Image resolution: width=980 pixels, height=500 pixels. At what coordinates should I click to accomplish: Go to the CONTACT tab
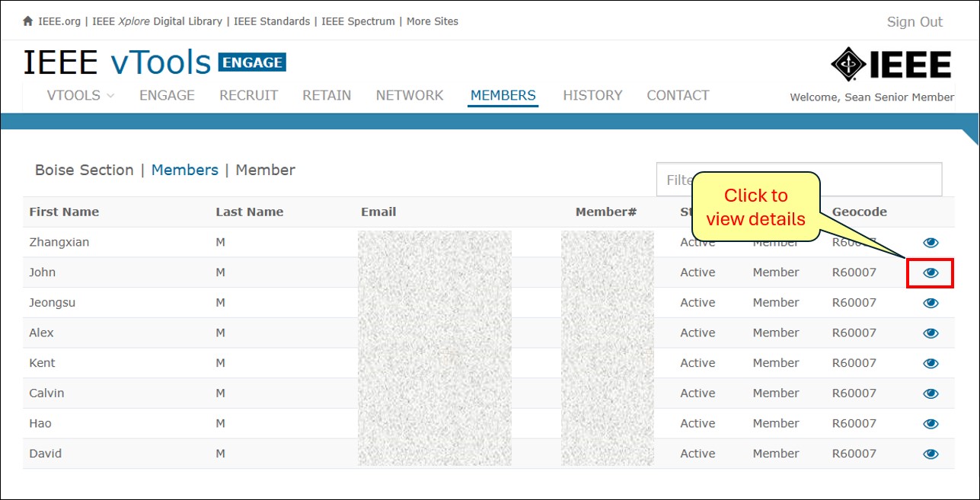click(678, 95)
